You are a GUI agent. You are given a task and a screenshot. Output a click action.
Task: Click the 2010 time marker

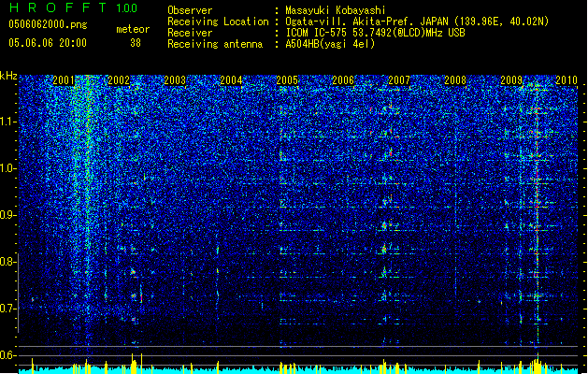566,79
